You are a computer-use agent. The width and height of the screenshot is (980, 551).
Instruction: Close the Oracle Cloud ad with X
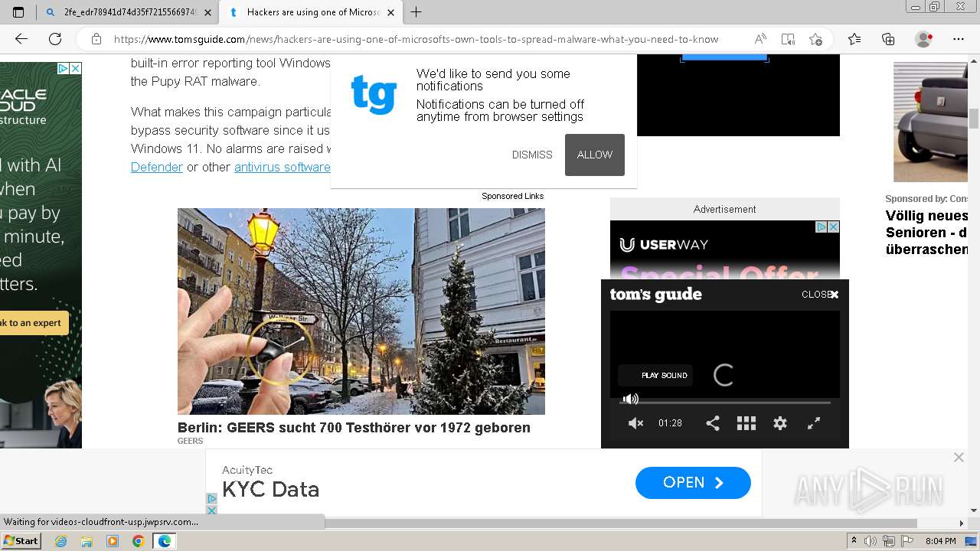(x=76, y=68)
